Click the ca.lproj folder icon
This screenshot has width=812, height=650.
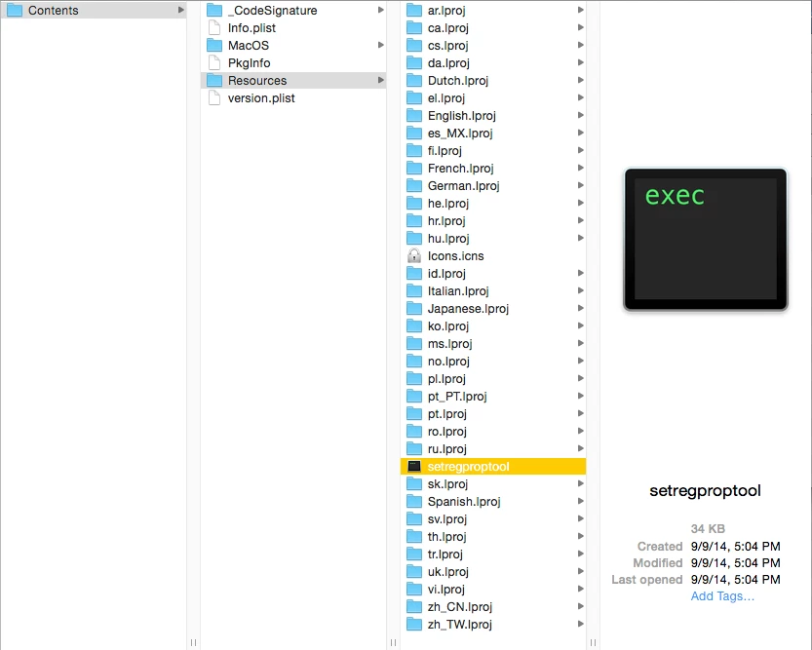(414, 28)
